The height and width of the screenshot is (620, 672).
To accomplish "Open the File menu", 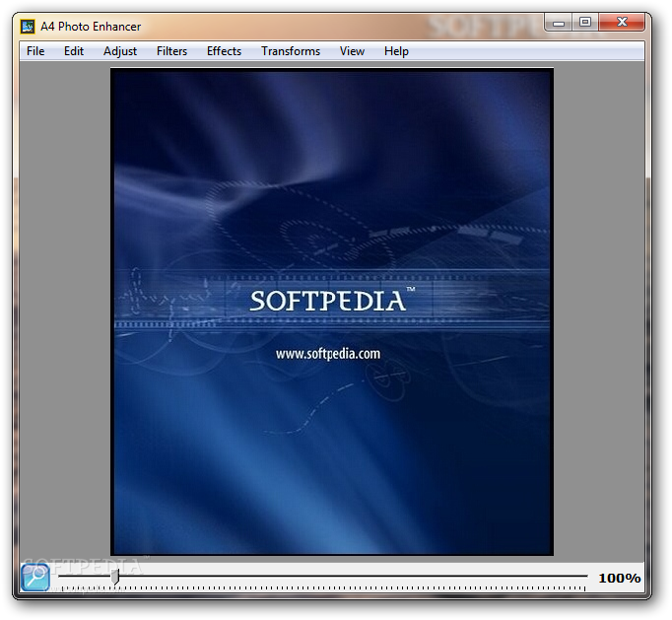I will coord(35,51).
